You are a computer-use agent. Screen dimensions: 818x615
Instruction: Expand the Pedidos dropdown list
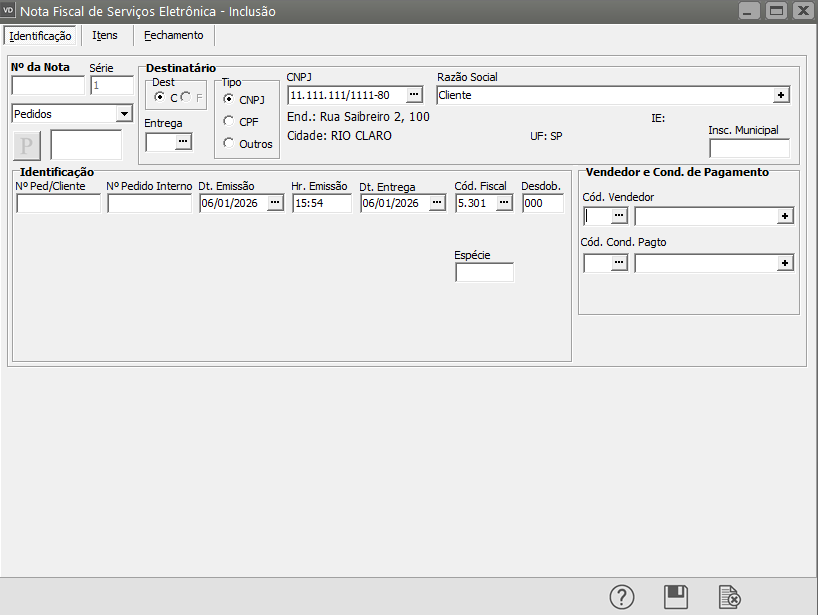[x=124, y=114]
